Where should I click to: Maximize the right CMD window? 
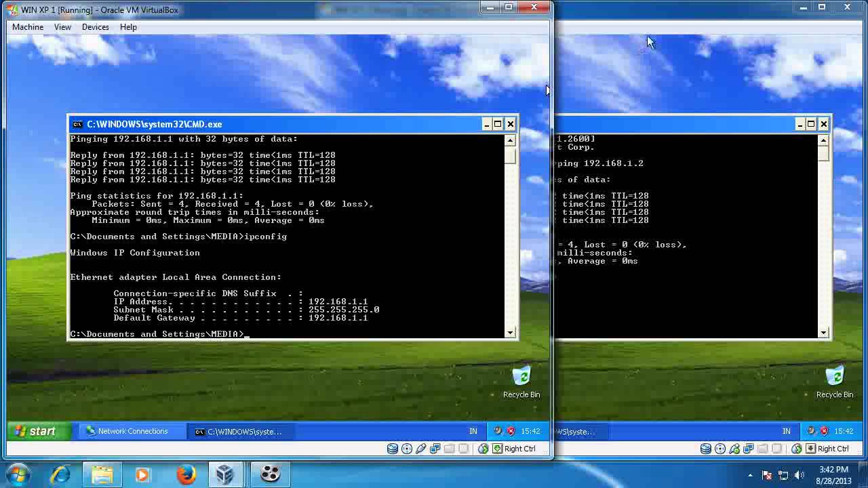811,124
